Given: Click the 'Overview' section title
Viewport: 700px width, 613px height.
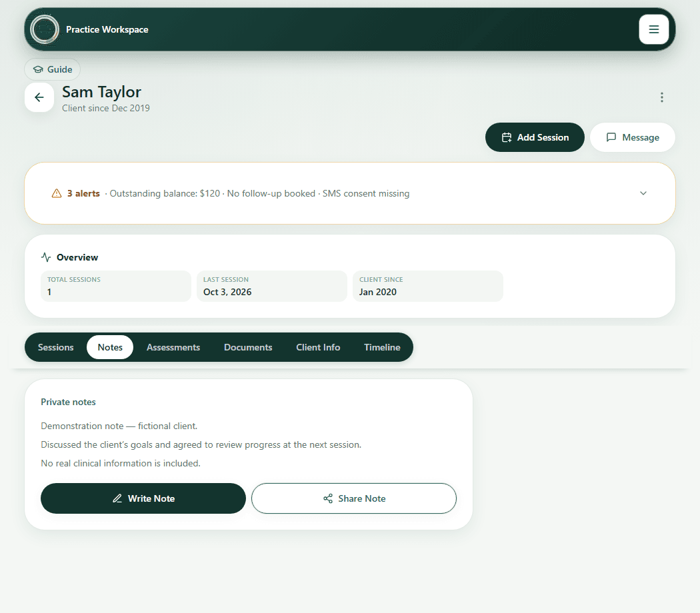Looking at the screenshot, I should pyautogui.click(x=77, y=257).
